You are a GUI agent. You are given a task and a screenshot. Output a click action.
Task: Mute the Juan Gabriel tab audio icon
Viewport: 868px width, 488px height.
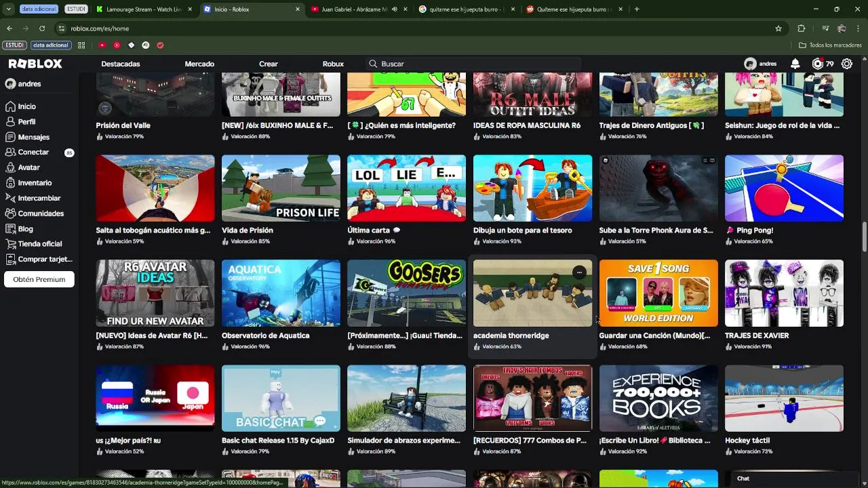tap(394, 9)
